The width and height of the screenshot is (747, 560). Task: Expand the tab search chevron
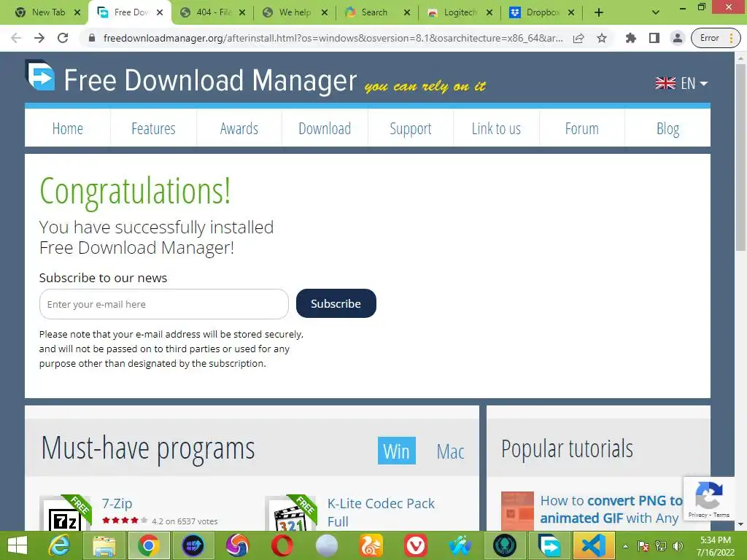point(656,12)
